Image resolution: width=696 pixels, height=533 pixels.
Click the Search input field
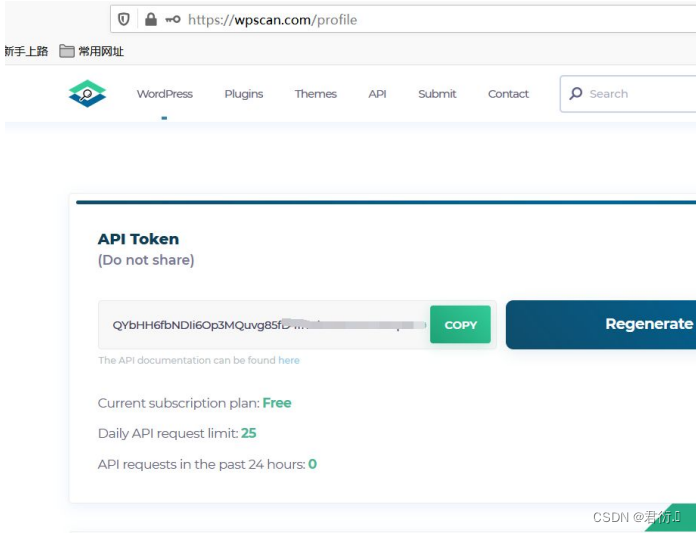tap(628, 94)
